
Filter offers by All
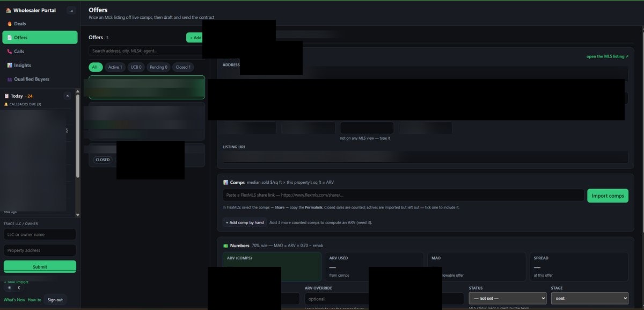click(95, 67)
